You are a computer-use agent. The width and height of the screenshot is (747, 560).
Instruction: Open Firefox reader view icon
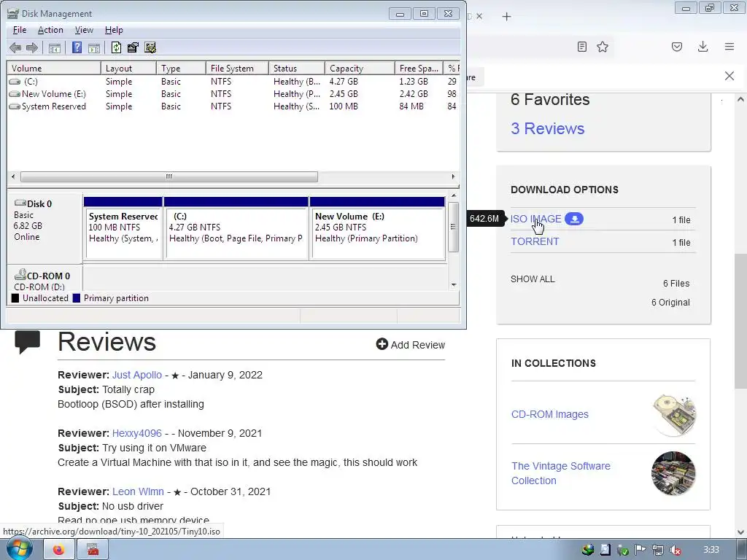tap(581, 47)
